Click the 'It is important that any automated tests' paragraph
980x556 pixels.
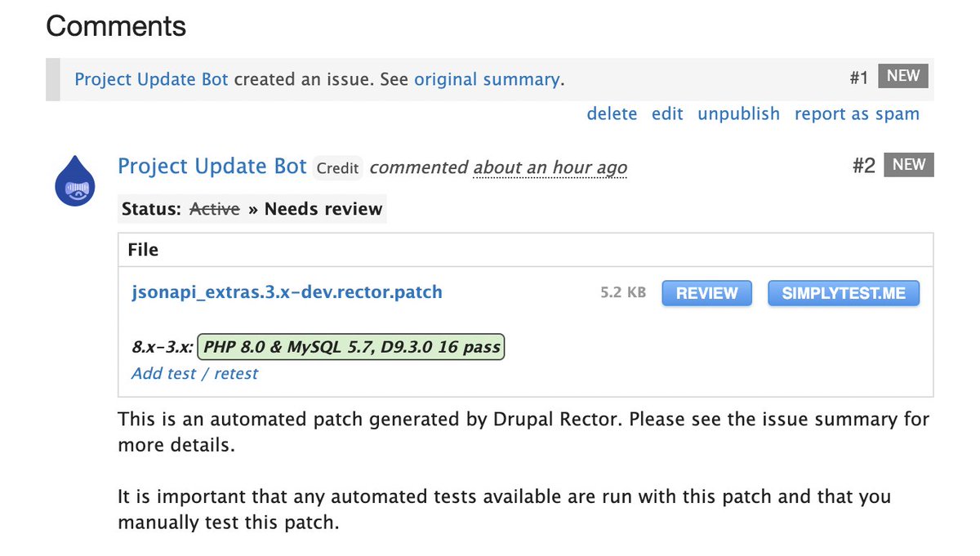pos(505,509)
